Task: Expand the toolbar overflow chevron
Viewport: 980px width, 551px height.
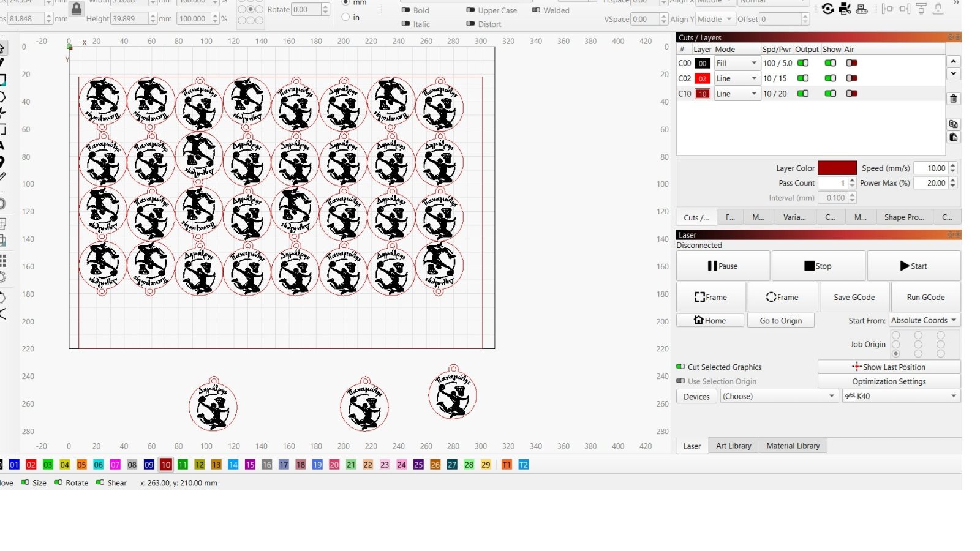Action: [x=956, y=3]
